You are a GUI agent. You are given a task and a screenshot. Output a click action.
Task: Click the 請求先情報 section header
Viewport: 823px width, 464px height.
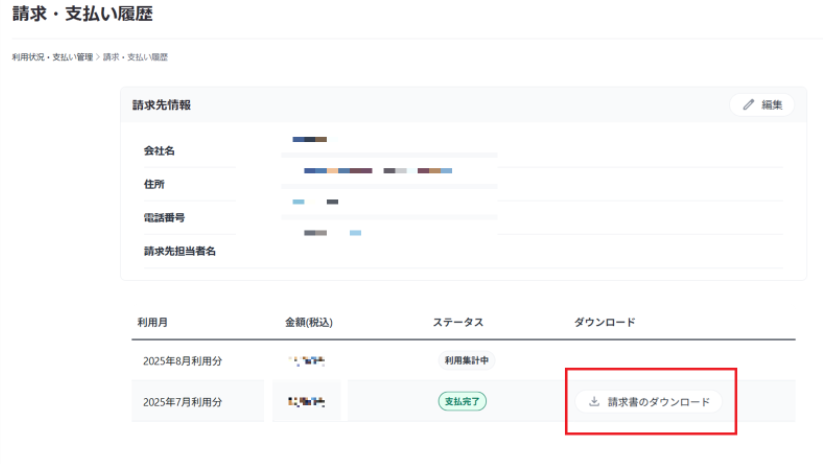(x=161, y=105)
